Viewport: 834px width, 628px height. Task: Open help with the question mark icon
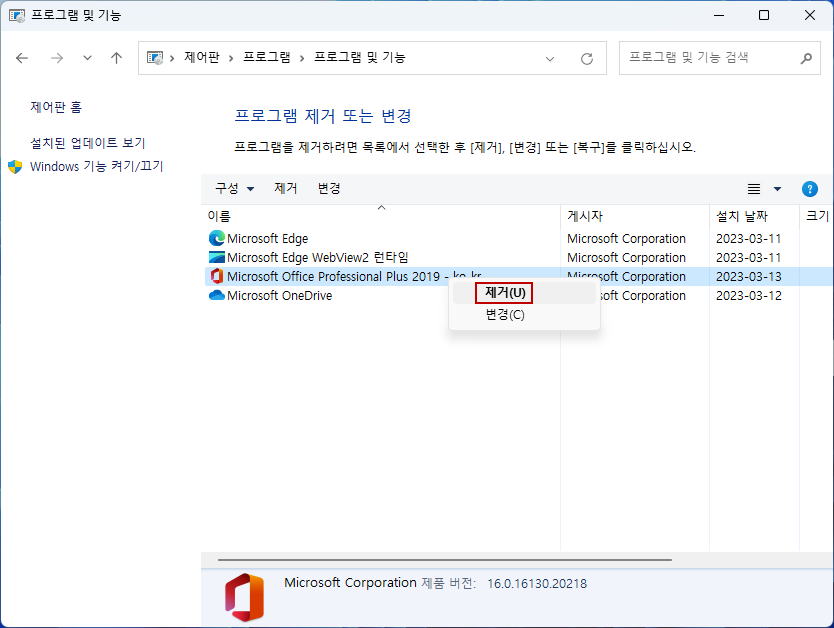810,189
